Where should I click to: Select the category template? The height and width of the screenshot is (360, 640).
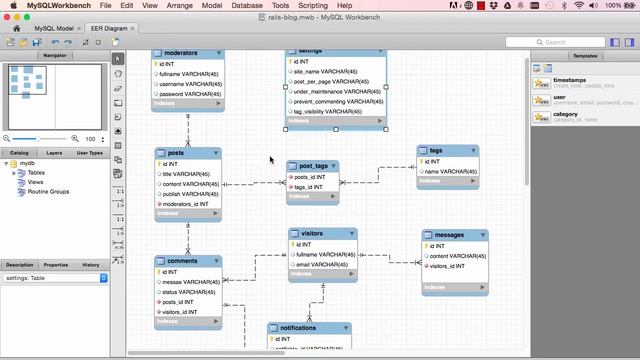(x=585, y=117)
